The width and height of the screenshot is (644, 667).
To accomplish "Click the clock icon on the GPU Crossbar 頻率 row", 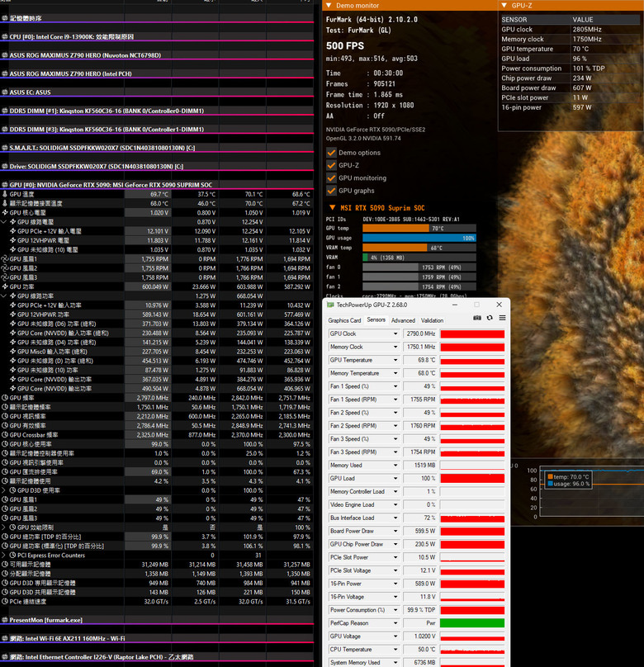I will pyautogui.click(x=5, y=435).
